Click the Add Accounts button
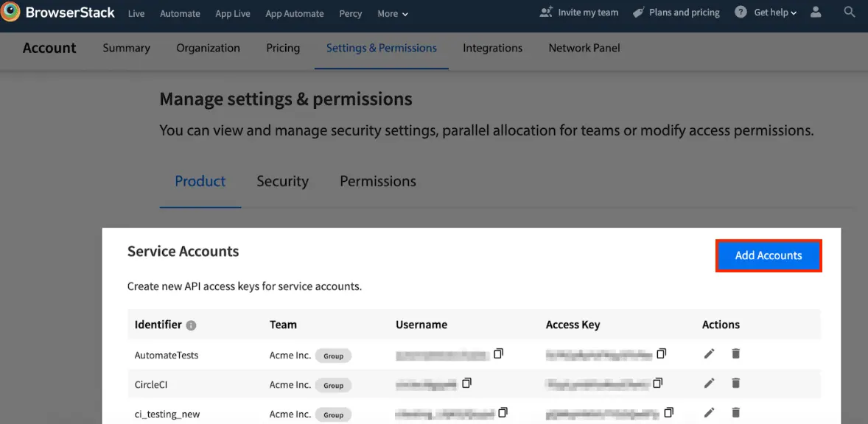 pyautogui.click(x=768, y=255)
